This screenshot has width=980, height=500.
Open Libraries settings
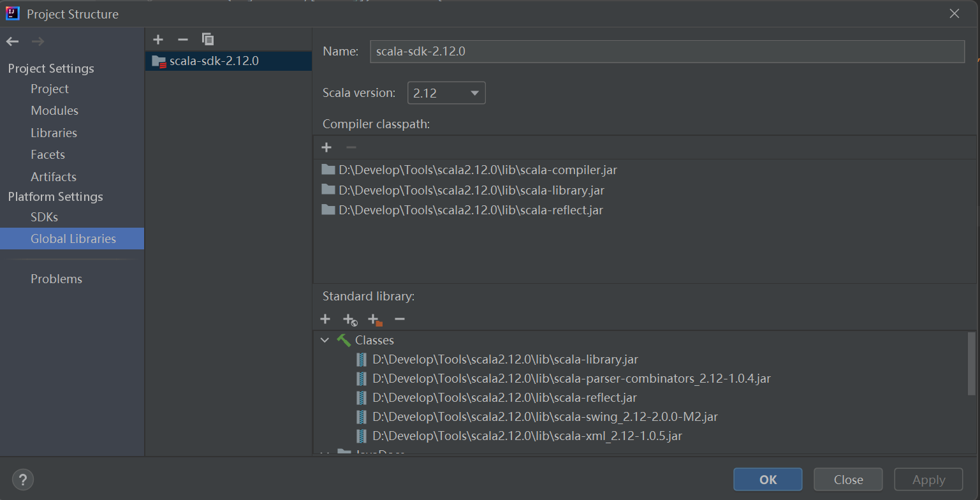pyautogui.click(x=54, y=133)
